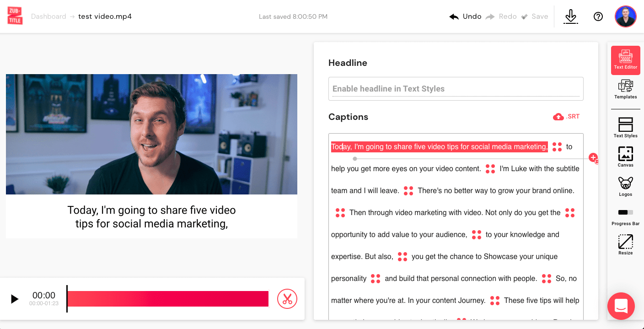Viewport: 644px width, 329px height.
Task: Click caption text 'These five tips will help'
Action: tap(542, 301)
